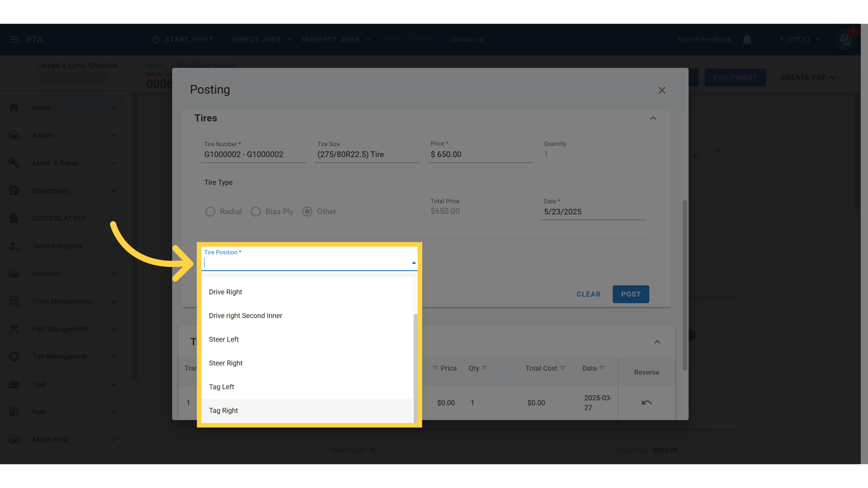
Task: Click the reverse undo arrow icon
Action: tap(646, 403)
